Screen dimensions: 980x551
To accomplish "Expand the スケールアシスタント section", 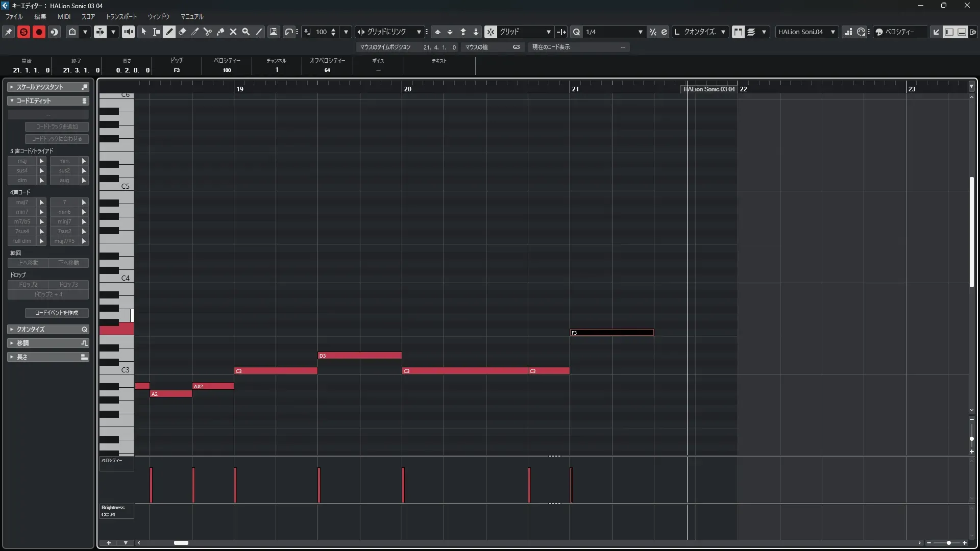I will (x=40, y=87).
